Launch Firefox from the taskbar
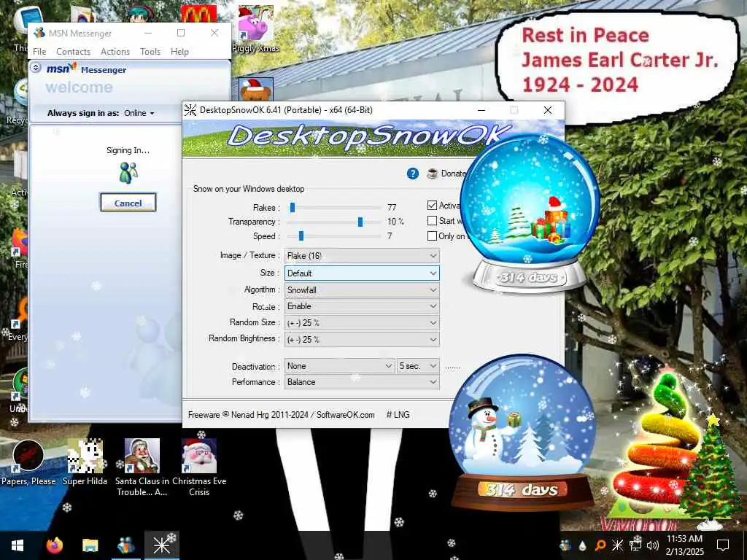The width and height of the screenshot is (747, 560). 54,545
